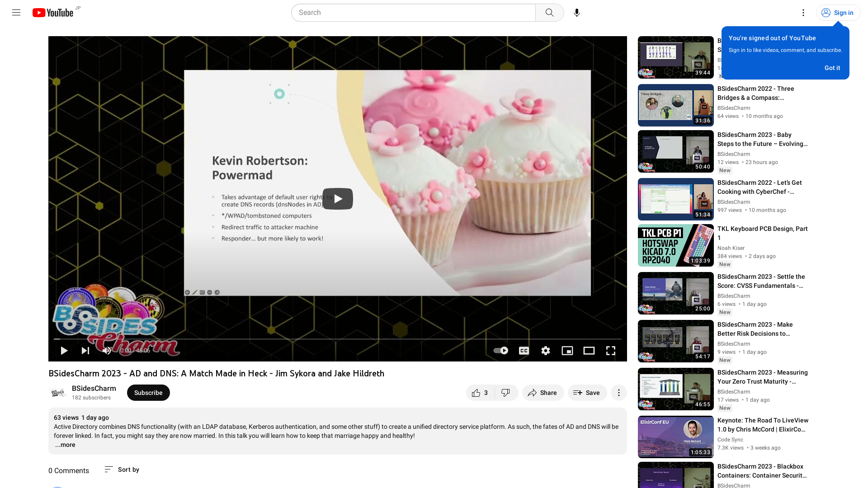The image size is (868, 488).
Task: Open Measuring Your Zero Trust Maturity title
Action: pyautogui.click(x=762, y=377)
